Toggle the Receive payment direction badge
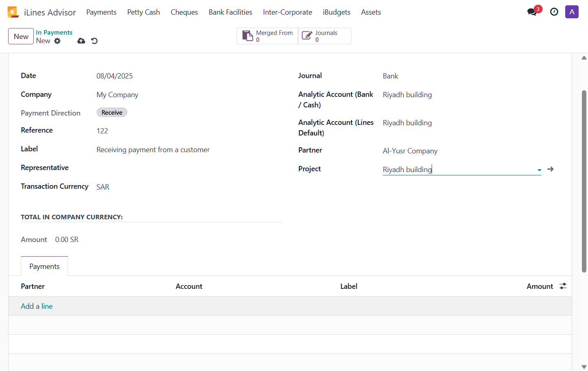Screen dimensions: 588x371 tap(112, 113)
